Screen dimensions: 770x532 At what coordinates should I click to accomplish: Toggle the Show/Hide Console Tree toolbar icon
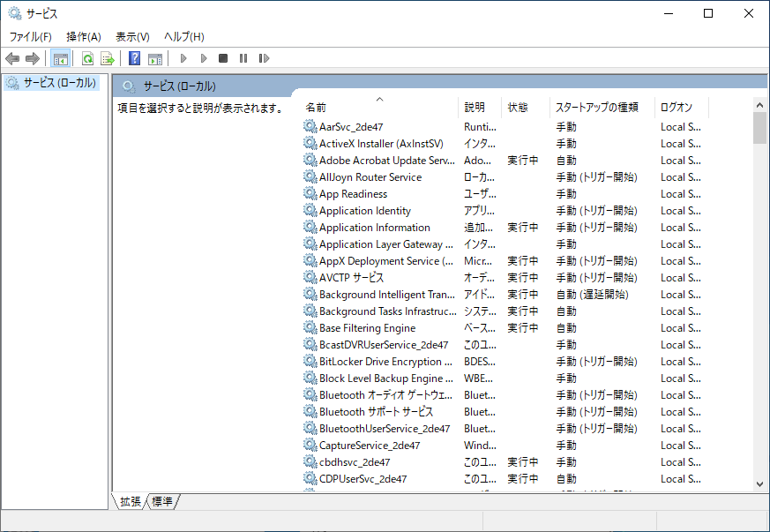(x=62, y=58)
